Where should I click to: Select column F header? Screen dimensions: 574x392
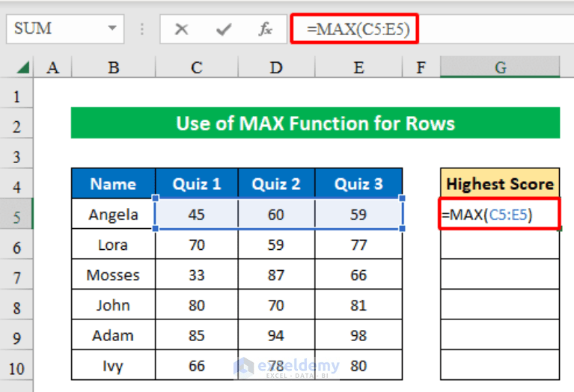tap(421, 67)
